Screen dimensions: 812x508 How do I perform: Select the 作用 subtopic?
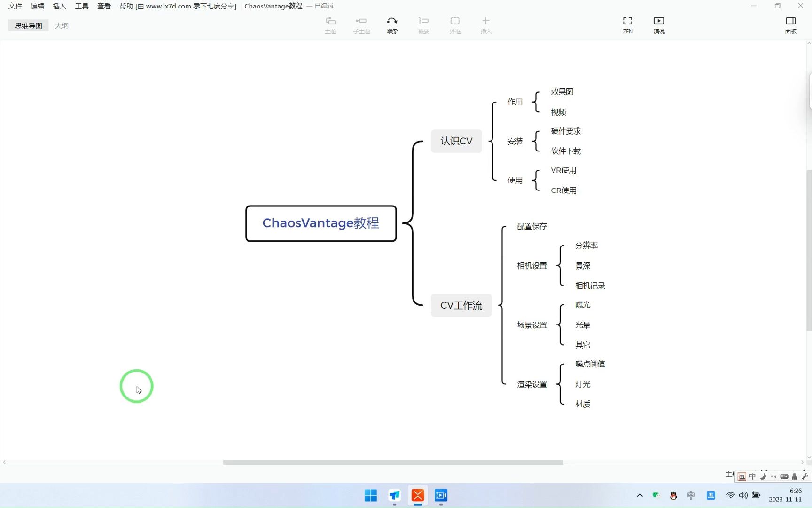515,102
